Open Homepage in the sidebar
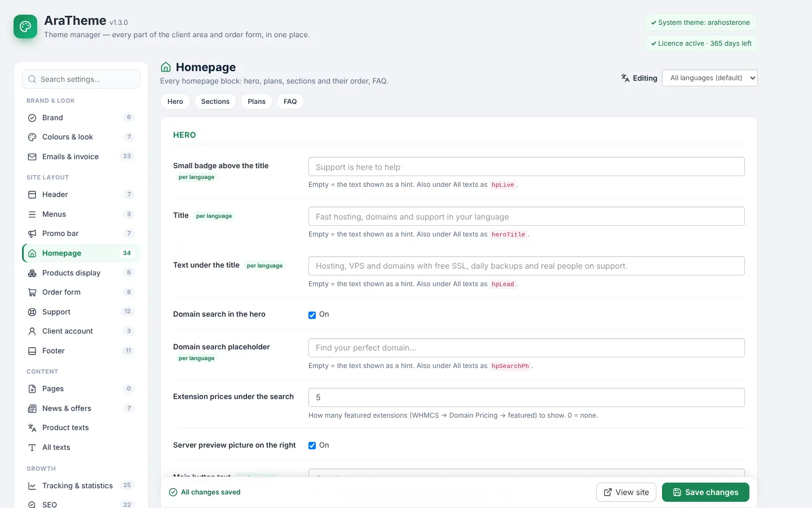 click(81, 253)
